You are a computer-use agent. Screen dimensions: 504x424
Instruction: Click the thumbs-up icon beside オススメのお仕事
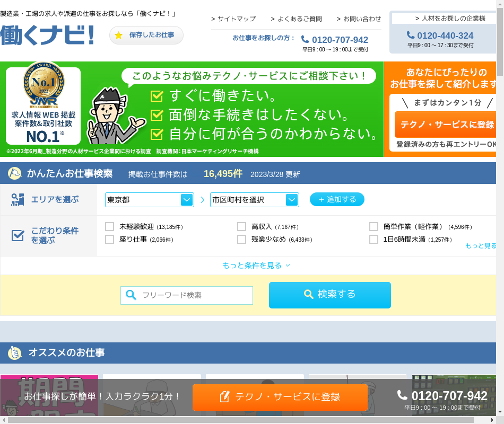tap(15, 352)
